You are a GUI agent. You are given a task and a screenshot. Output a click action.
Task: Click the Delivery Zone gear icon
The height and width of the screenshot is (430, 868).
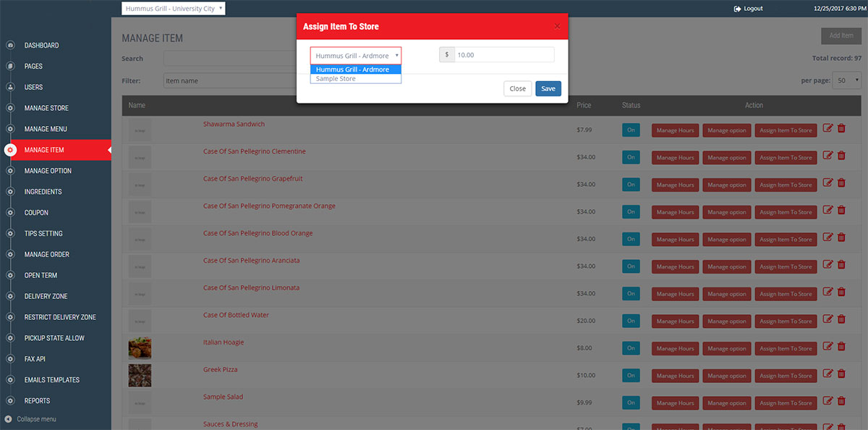(10, 296)
